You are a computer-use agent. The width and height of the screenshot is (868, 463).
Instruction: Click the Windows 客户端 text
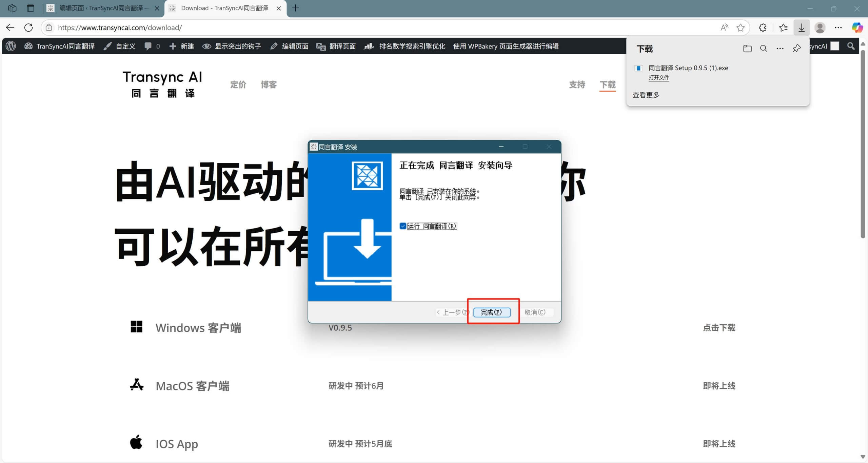pyautogui.click(x=198, y=328)
